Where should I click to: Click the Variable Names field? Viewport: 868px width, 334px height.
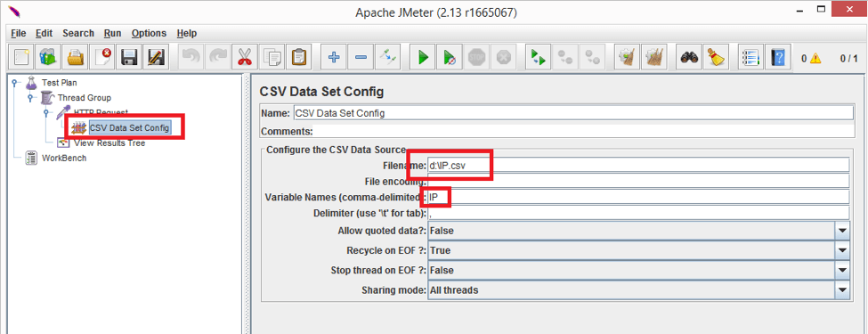pyautogui.click(x=638, y=197)
